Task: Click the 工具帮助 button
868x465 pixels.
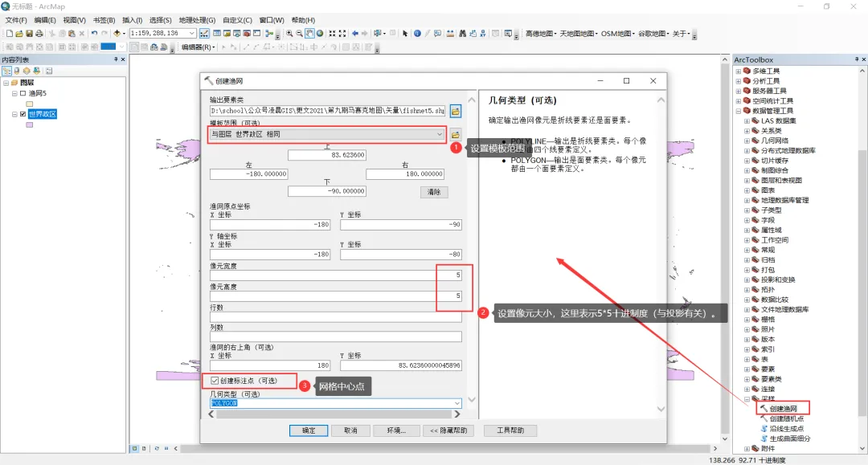Action: click(510, 430)
